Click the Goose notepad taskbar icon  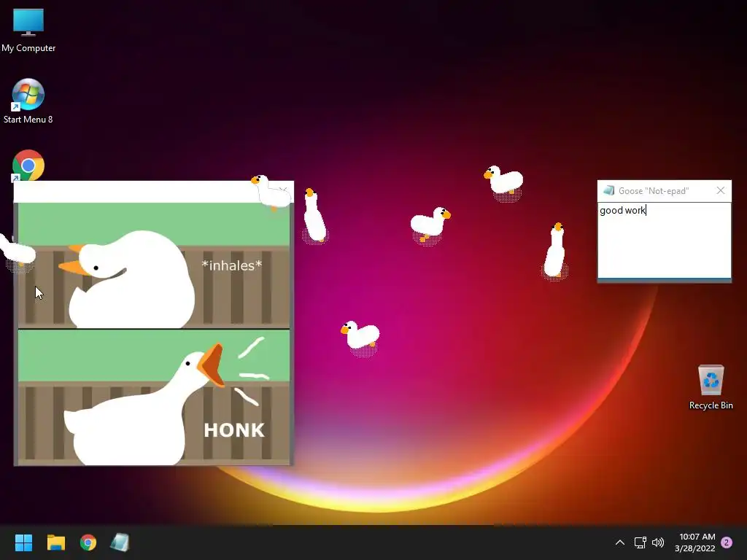pyautogui.click(x=120, y=542)
